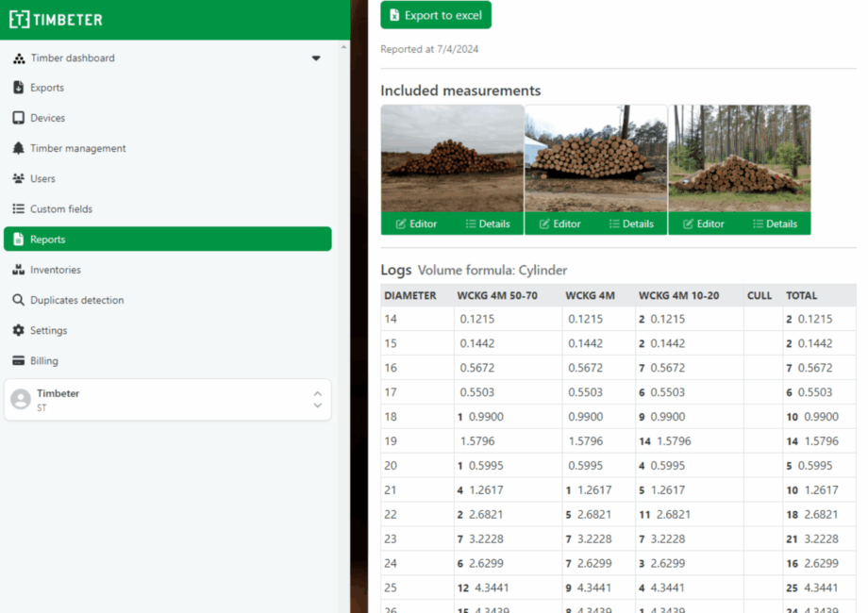Click the Duplicates detection magnifier icon

(19, 300)
